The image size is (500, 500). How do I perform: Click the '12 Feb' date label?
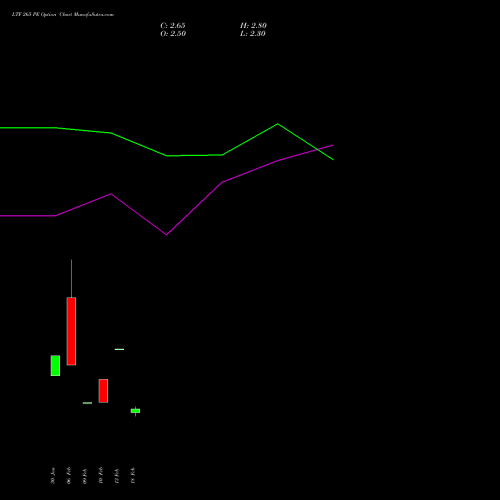coord(117,476)
